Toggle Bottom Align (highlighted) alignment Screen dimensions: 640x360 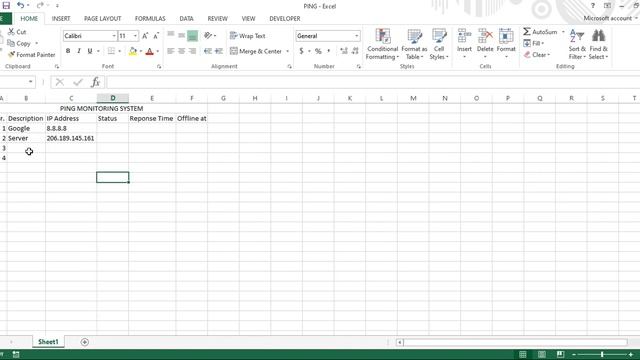[192, 36]
